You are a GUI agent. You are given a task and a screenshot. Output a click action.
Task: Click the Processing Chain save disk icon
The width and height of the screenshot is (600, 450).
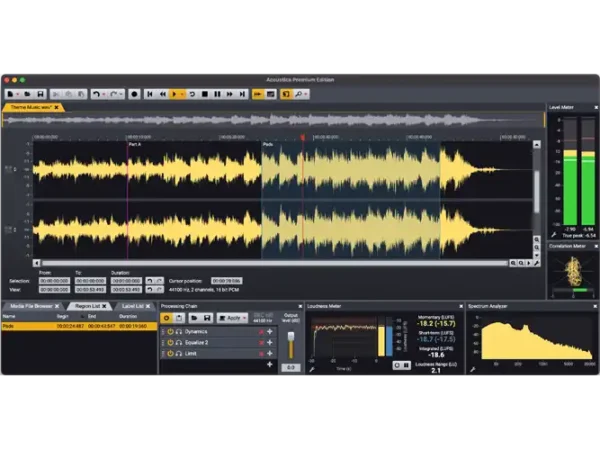click(x=207, y=318)
